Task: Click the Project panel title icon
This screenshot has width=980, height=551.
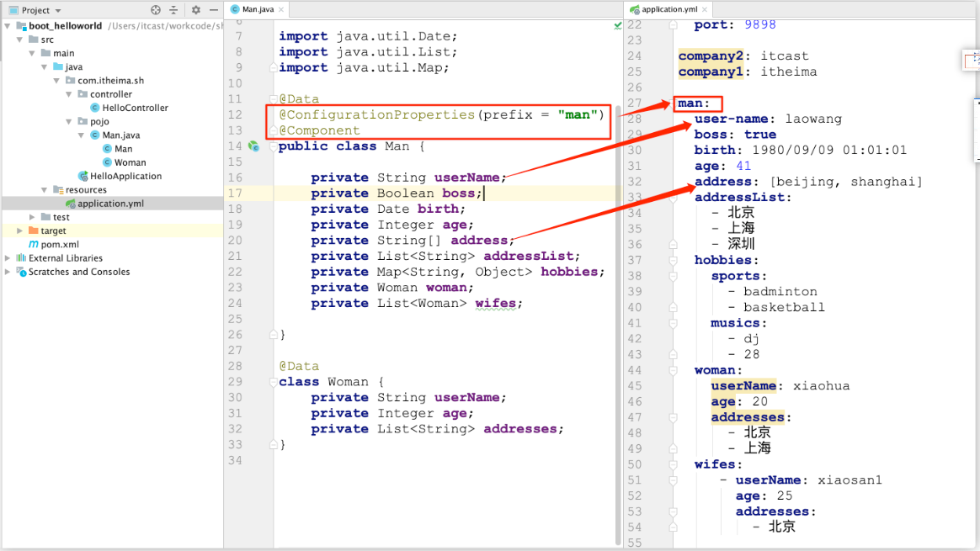Action: pos(13,11)
